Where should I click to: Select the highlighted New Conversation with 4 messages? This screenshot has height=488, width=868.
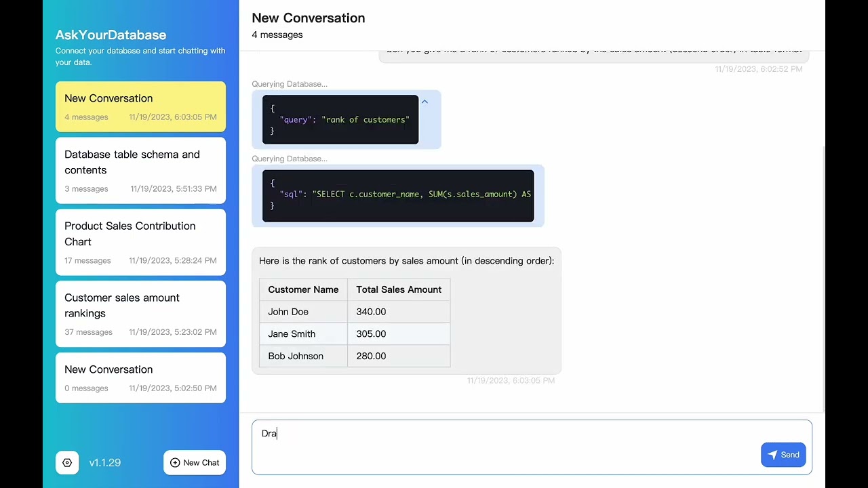(x=140, y=106)
